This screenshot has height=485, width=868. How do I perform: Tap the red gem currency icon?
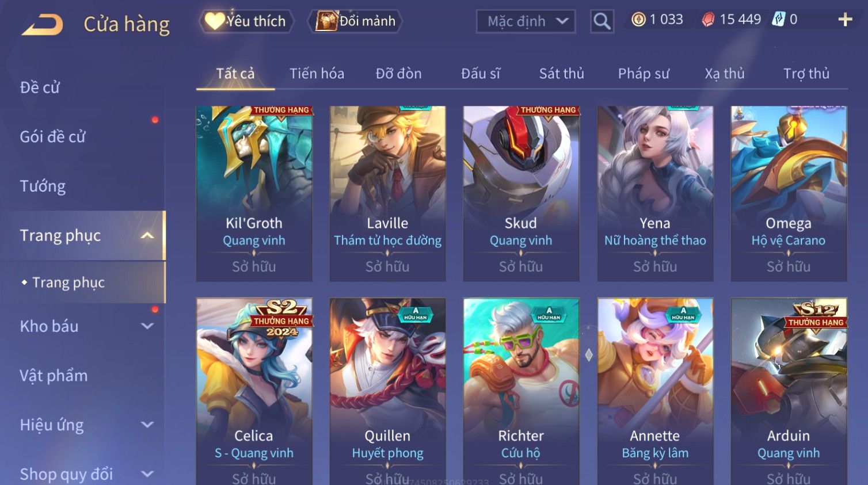pyautogui.click(x=708, y=20)
